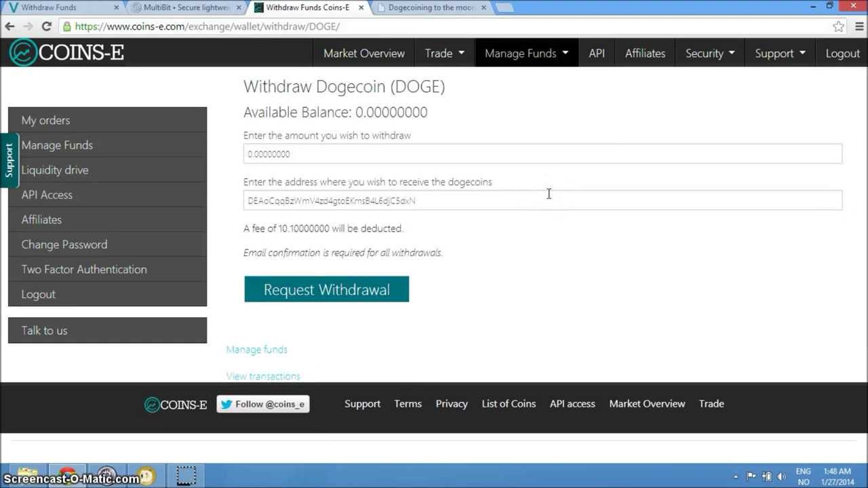
Task: Open Liquidity drive in the sidebar
Action: click(x=107, y=170)
